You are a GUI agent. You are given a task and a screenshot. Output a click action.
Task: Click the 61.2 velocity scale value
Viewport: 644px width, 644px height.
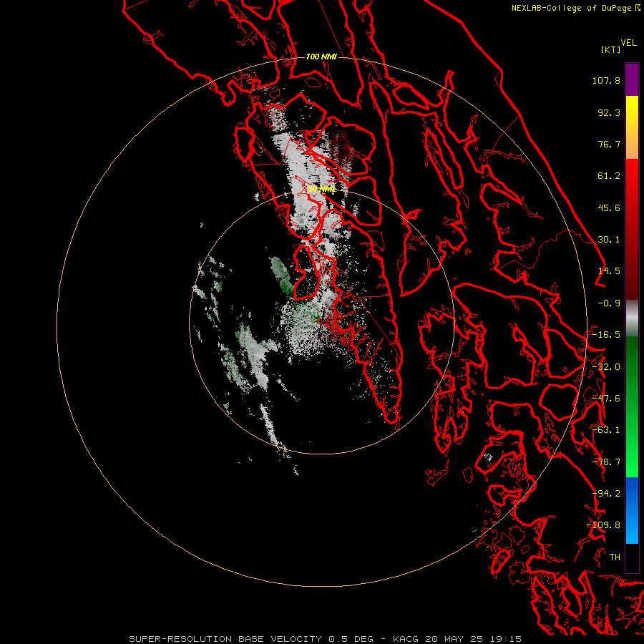coord(609,176)
